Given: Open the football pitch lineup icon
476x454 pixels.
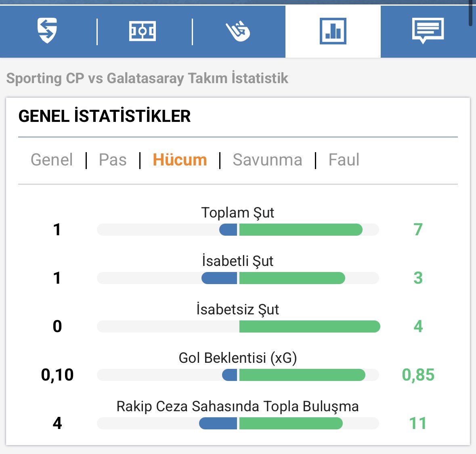Looking at the screenshot, I should [x=143, y=31].
